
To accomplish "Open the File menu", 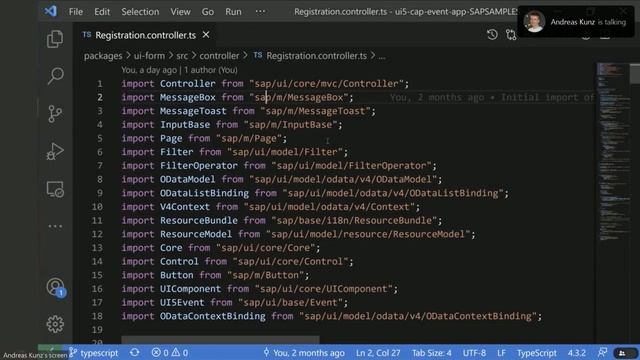I will [x=76, y=11].
